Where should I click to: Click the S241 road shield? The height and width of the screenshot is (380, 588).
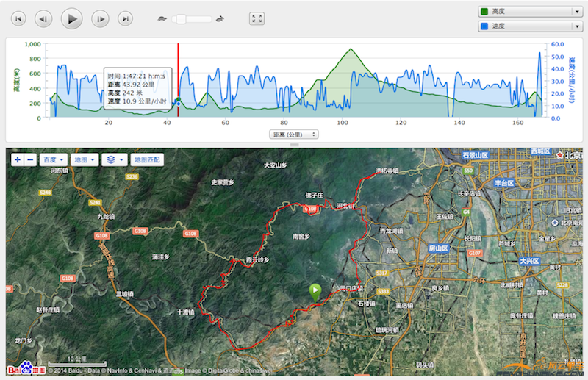pos(95,203)
